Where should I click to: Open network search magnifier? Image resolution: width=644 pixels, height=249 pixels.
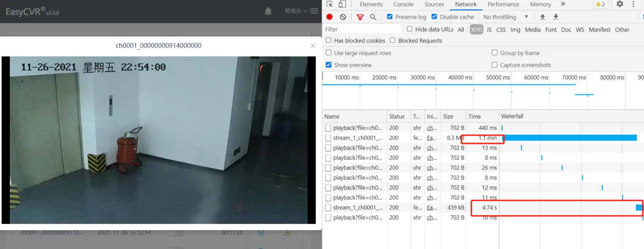[x=373, y=17]
